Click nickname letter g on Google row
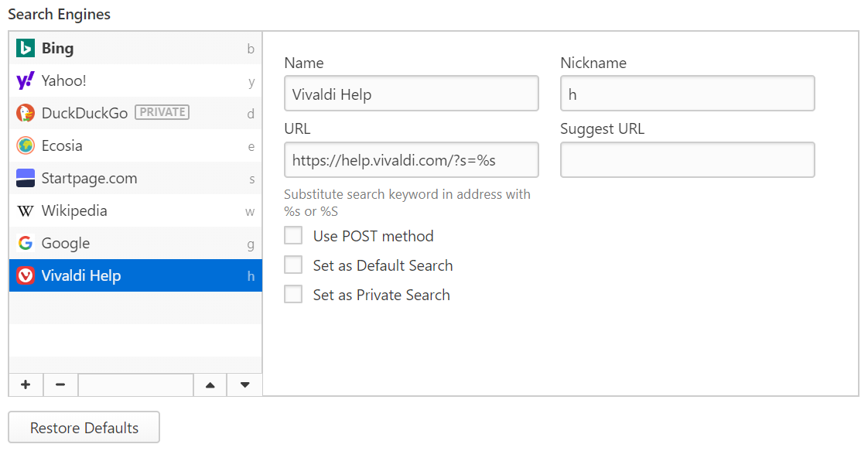The image size is (868, 451). 251,245
